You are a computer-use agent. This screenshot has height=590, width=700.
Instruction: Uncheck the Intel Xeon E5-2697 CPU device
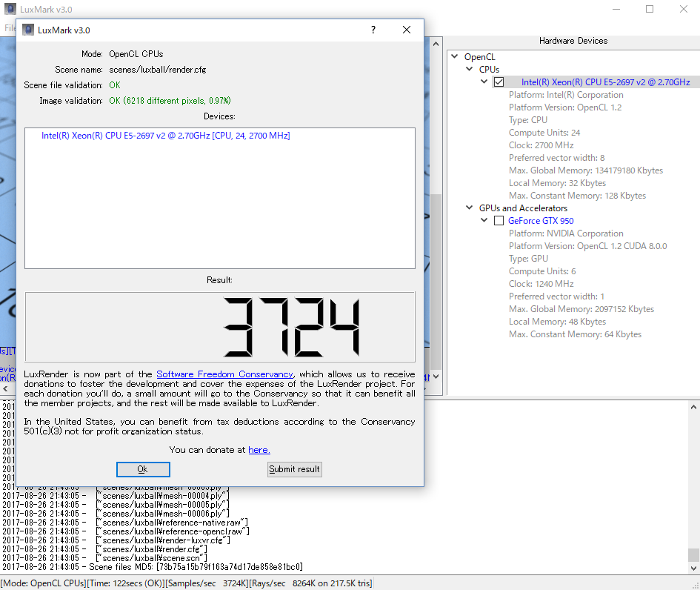pyautogui.click(x=499, y=82)
